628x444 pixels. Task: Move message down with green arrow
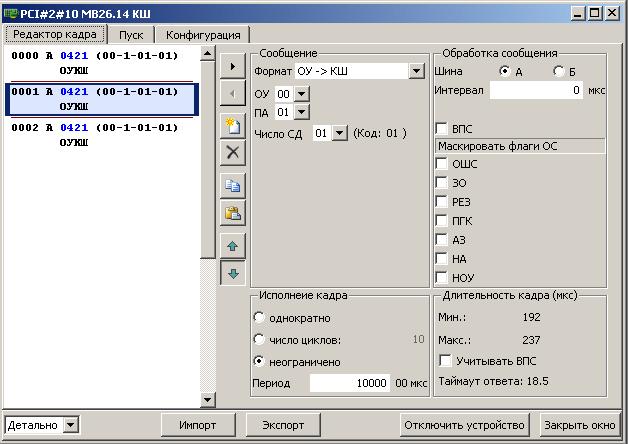233,273
